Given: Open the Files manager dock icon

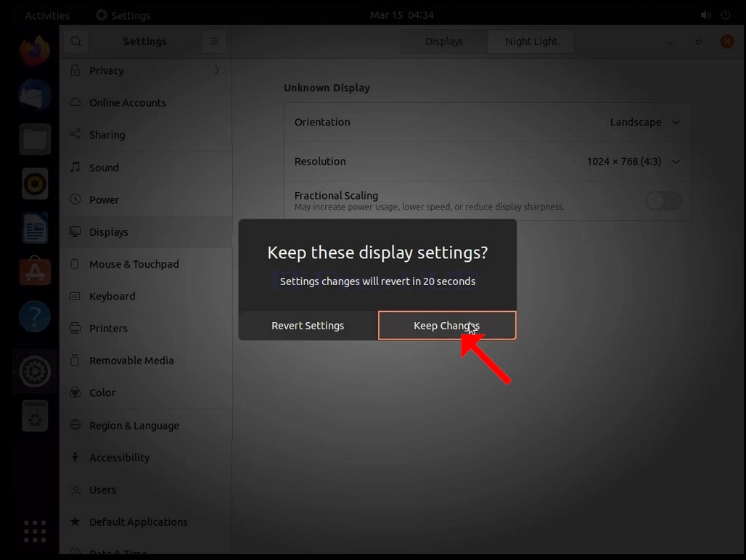Looking at the screenshot, I should (x=35, y=139).
